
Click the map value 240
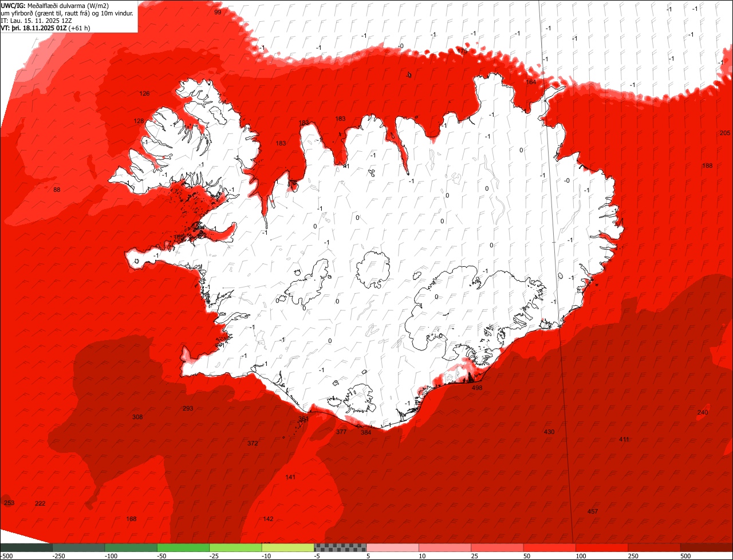click(703, 413)
